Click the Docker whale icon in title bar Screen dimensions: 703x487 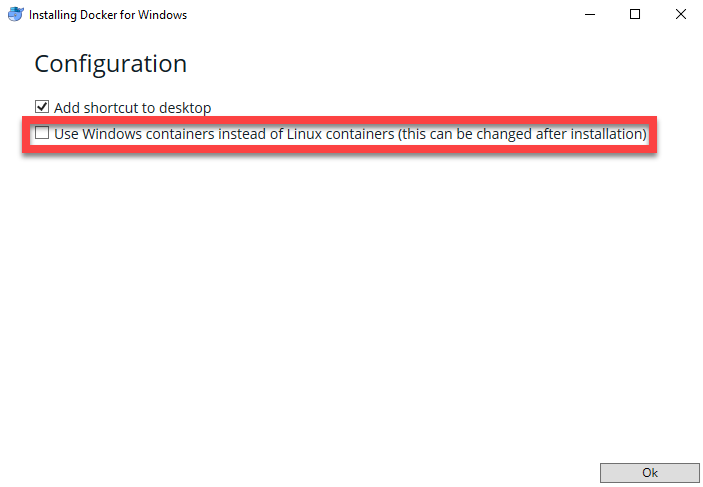coord(16,14)
